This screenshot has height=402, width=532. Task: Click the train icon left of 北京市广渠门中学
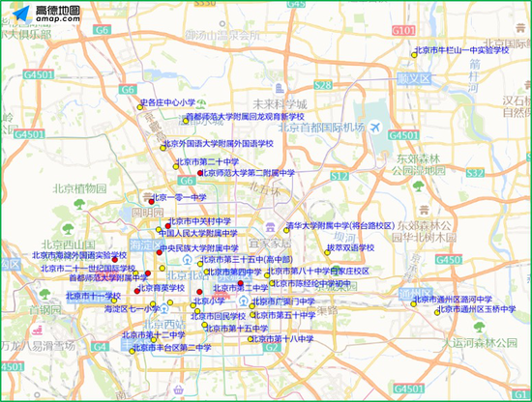[243, 301]
